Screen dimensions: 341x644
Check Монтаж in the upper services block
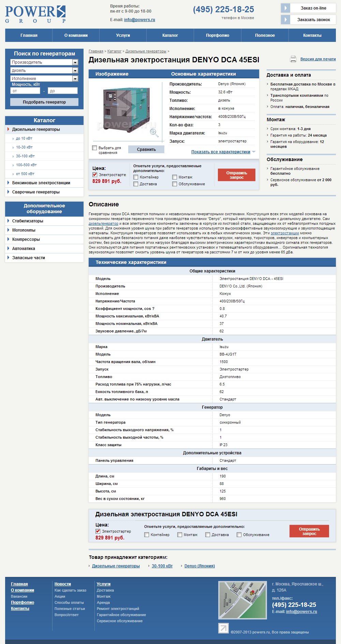(175, 177)
